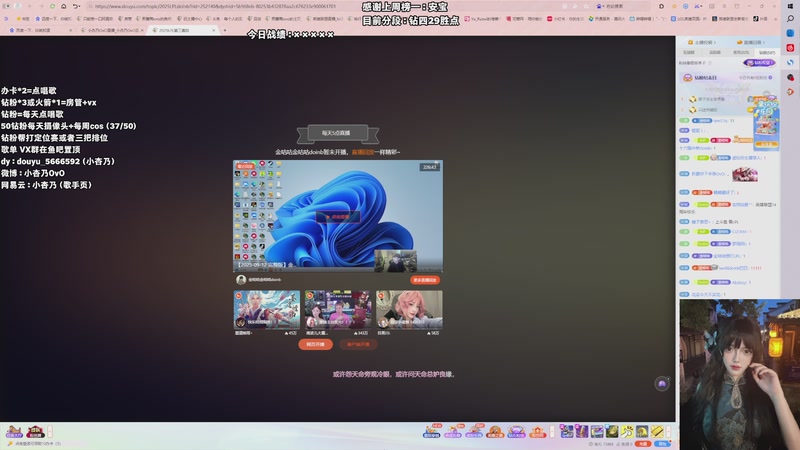Click the orange recharge button at bottom right

pyautogui.click(x=643, y=444)
